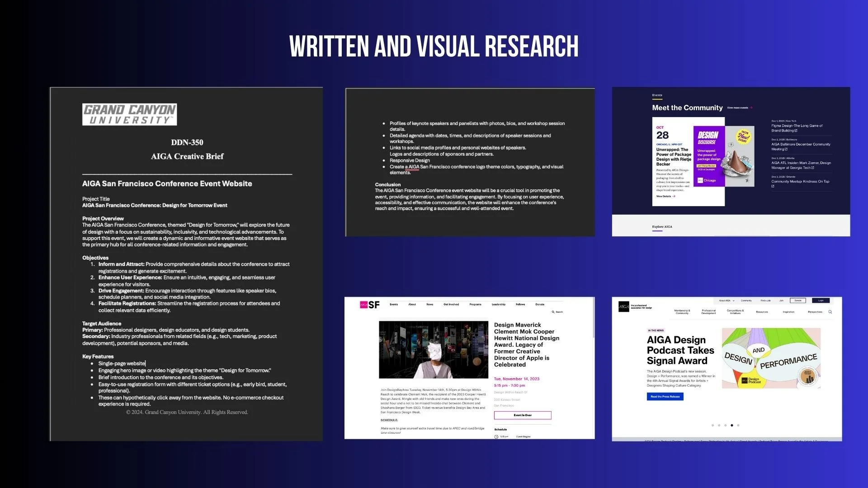
Task: Select Fellows in the AIGA SF navigation
Action: pos(520,304)
